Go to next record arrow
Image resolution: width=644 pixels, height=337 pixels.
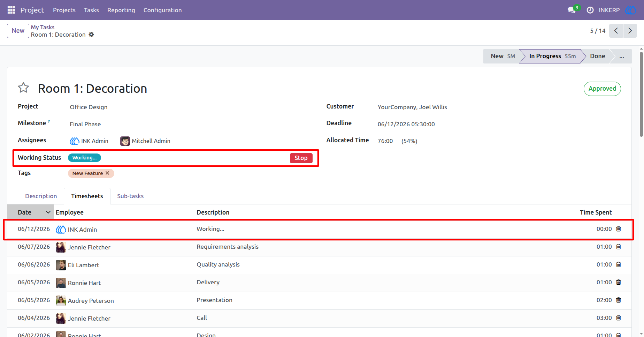(x=630, y=31)
